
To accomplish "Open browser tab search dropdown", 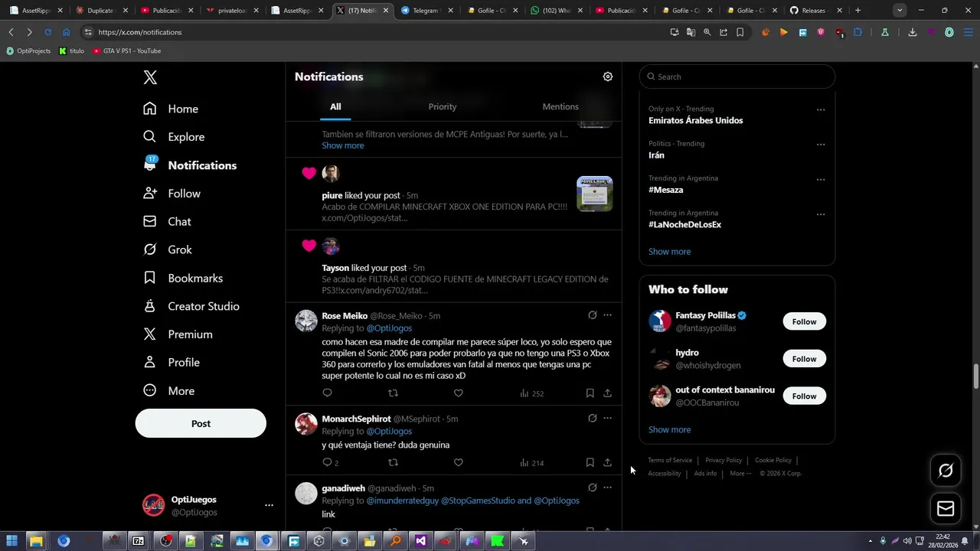I will coord(900,11).
